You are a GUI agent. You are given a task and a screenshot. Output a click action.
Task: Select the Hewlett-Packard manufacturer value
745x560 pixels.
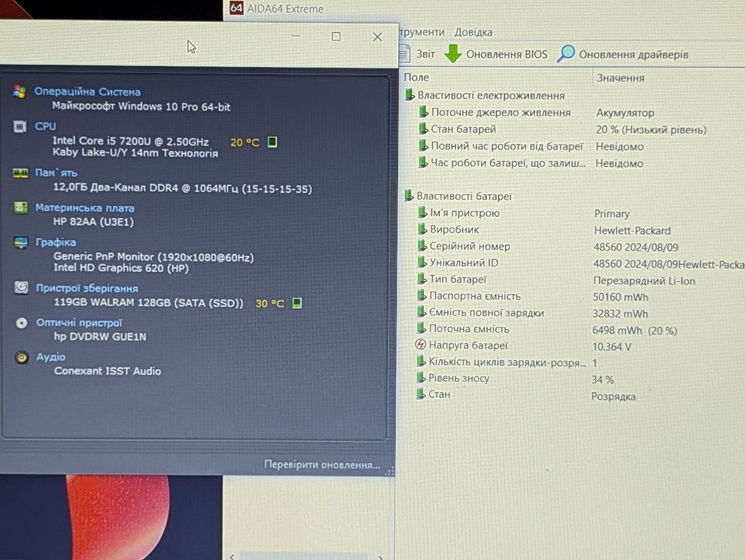[632, 231]
